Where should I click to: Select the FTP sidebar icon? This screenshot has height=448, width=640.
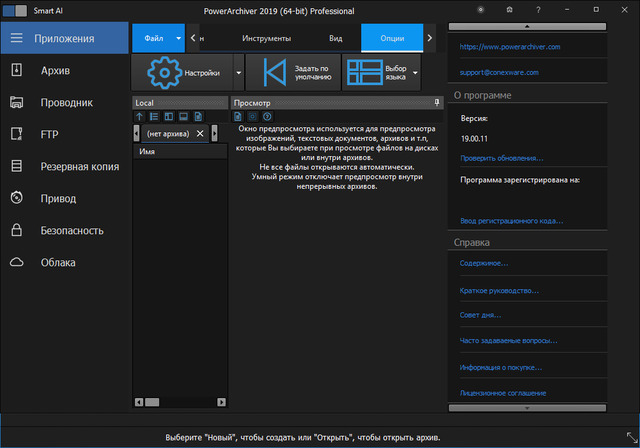(x=16, y=134)
